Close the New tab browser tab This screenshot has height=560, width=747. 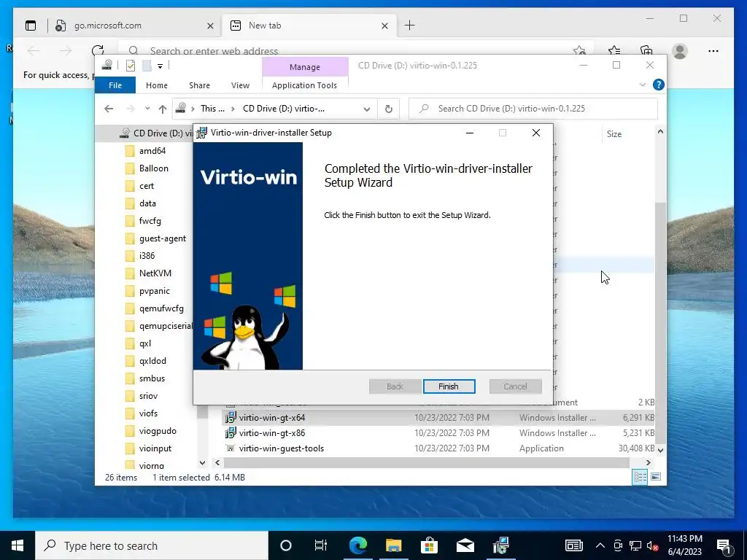click(x=385, y=26)
